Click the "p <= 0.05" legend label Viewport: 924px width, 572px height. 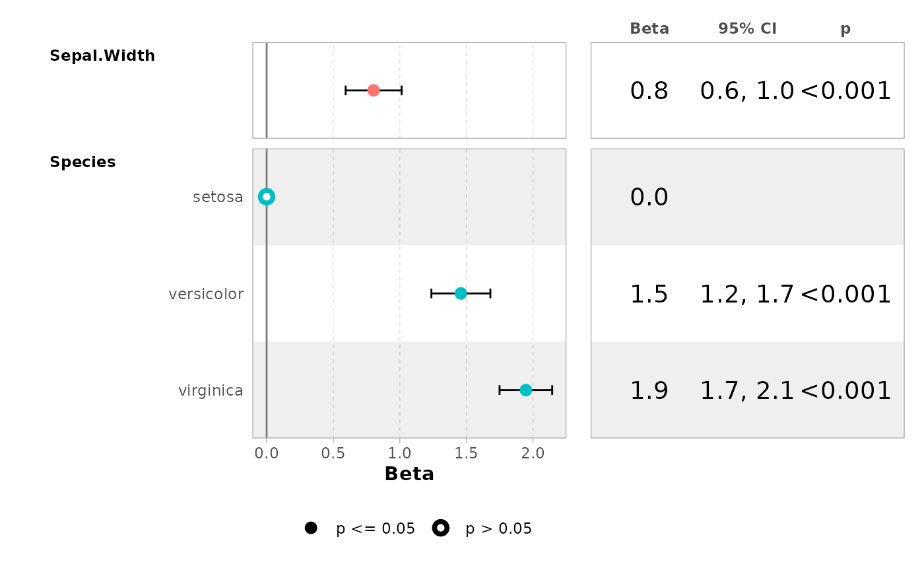(376, 528)
